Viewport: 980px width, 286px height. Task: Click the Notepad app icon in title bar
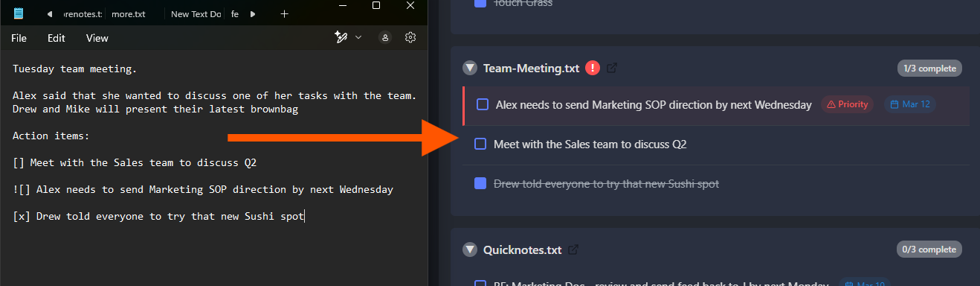click(x=19, y=13)
